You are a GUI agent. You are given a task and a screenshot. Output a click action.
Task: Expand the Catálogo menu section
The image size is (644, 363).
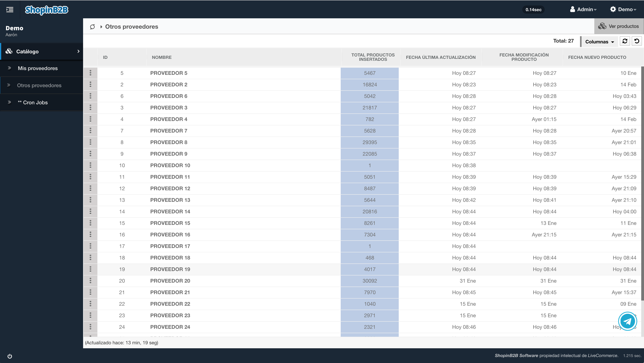[x=42, y=51]
